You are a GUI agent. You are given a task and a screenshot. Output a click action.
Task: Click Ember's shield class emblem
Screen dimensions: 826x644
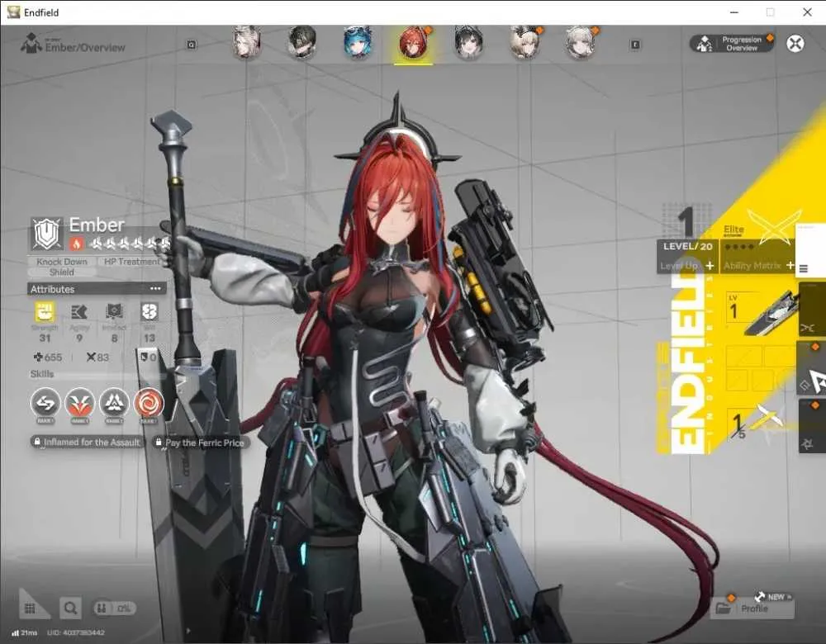click(46, 234)
